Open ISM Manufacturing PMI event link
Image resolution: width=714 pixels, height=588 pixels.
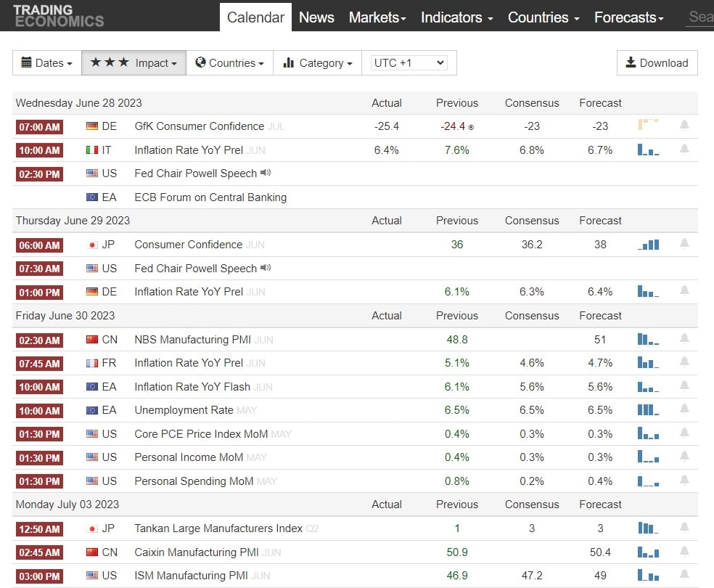point(191,575)
